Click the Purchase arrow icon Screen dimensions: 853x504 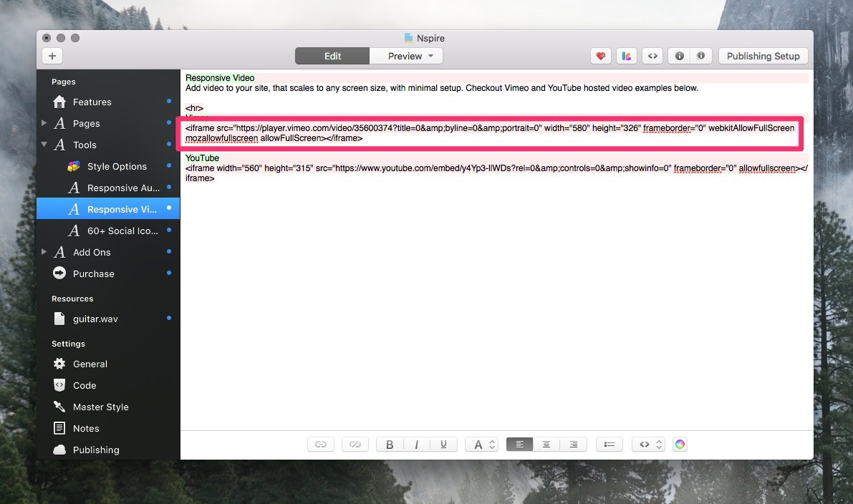59,273
